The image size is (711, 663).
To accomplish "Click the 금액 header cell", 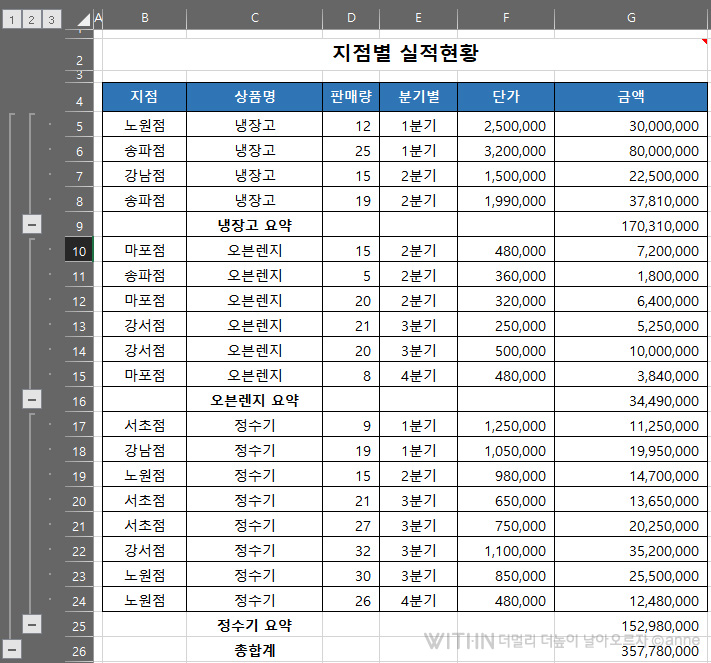I will [631, 97].
